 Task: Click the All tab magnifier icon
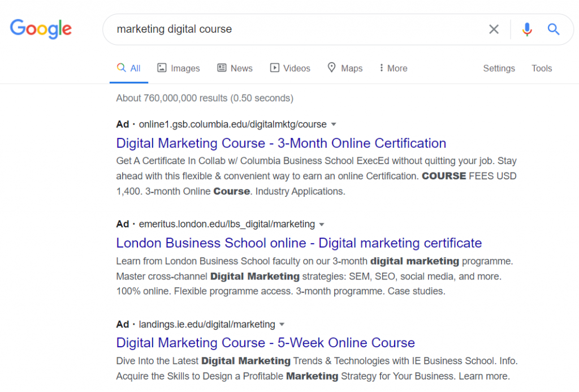coord(121,68)
